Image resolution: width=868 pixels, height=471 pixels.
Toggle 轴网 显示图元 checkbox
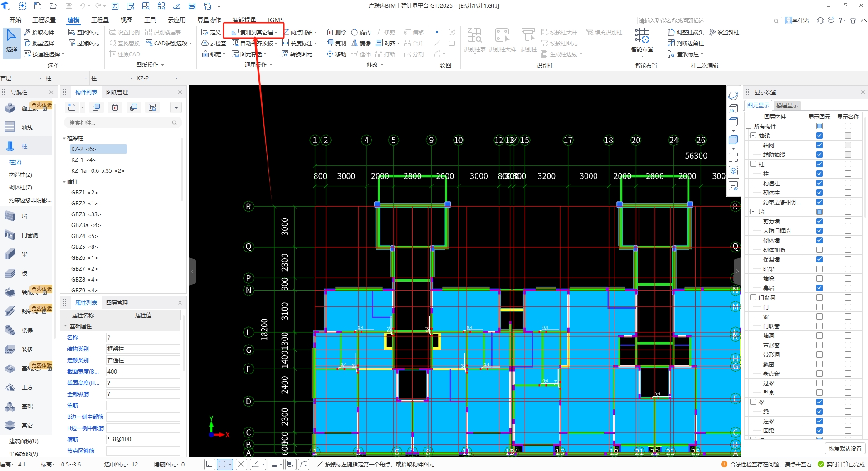coord(819,145)
